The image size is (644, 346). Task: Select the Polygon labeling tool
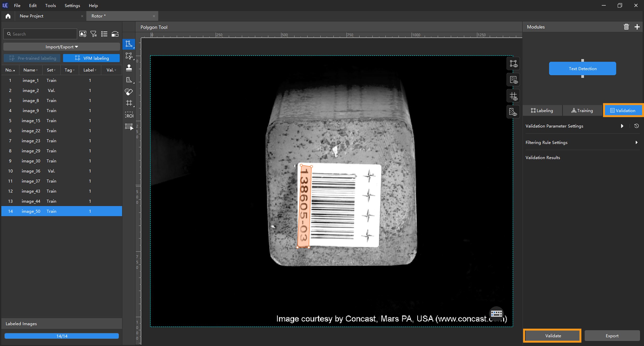tap(129, 44)
